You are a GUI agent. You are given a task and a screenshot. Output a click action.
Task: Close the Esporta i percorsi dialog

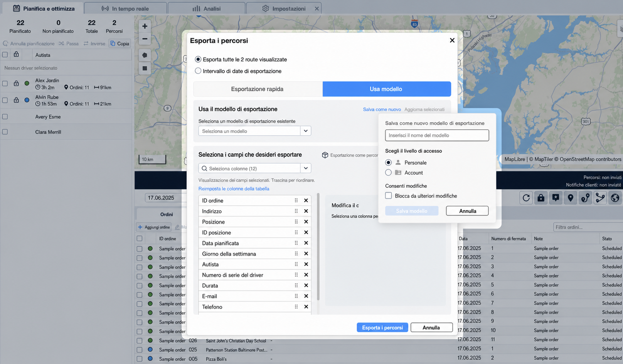click(452, 40)
